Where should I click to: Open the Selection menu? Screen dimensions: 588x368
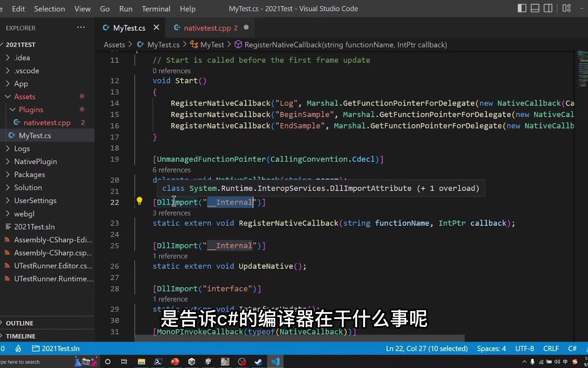click(49, 9)
